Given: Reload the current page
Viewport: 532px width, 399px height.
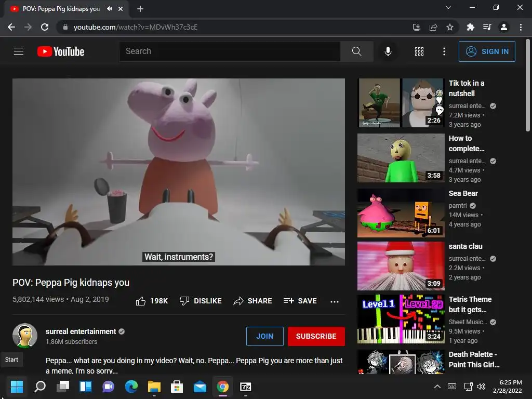Looking at the screenshot, I should pyautogui.click(x=45, y=27).
